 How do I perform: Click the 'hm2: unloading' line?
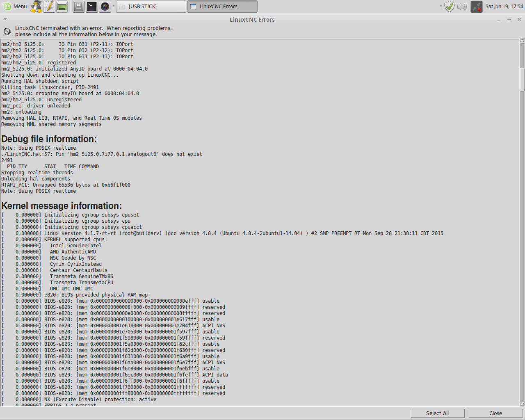click(x=21, y=112)
